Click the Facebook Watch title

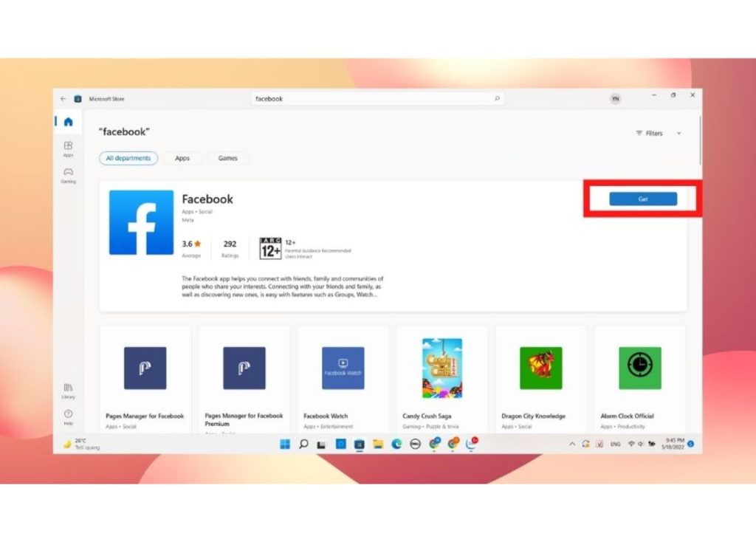pos(326,416)
